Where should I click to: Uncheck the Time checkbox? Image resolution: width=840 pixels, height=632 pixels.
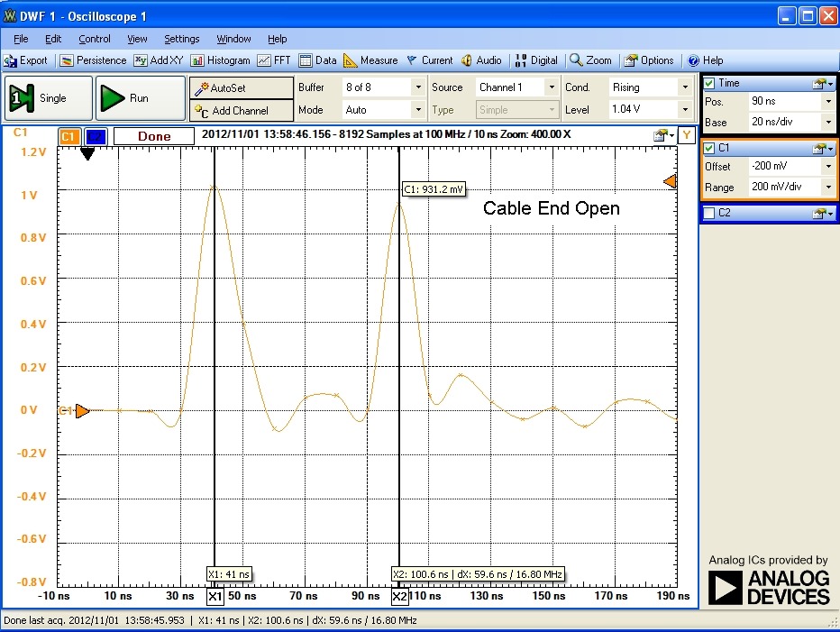709,83
